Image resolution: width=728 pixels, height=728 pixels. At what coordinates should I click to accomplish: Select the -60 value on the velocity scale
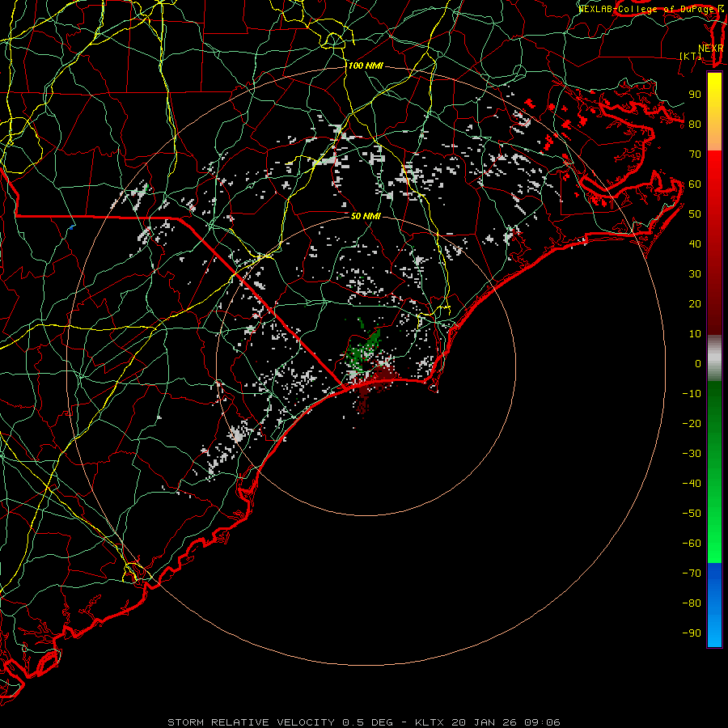(692, 544)
